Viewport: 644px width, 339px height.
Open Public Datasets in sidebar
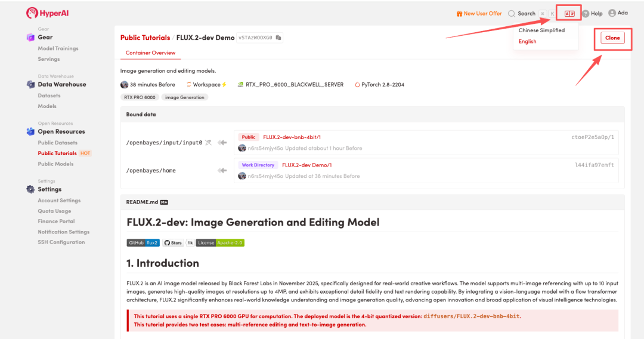coord(57,143)
